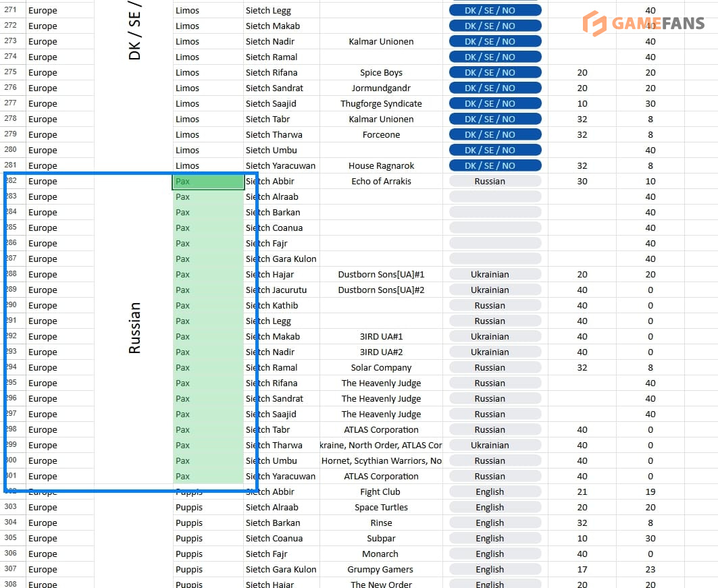This screenshot has height=588, width=718.
Task: Select the Hornet, Scythian Warriors cell
Action: pyautogui.click(x=381, y=461)
